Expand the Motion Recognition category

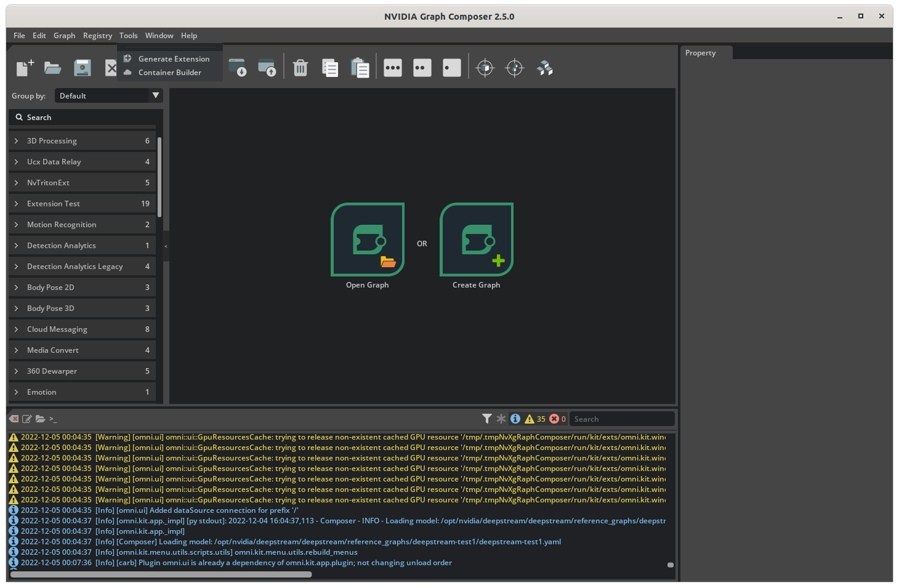(x=83, y=225)
